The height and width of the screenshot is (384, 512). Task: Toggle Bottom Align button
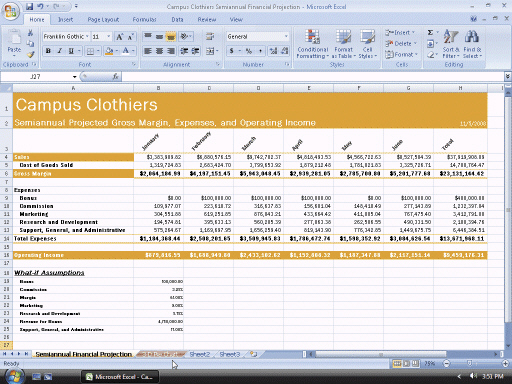click(171, 36)
